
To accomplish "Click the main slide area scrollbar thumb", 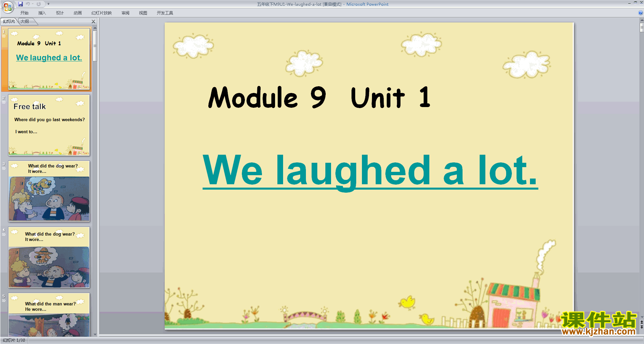I will point(642,28).
